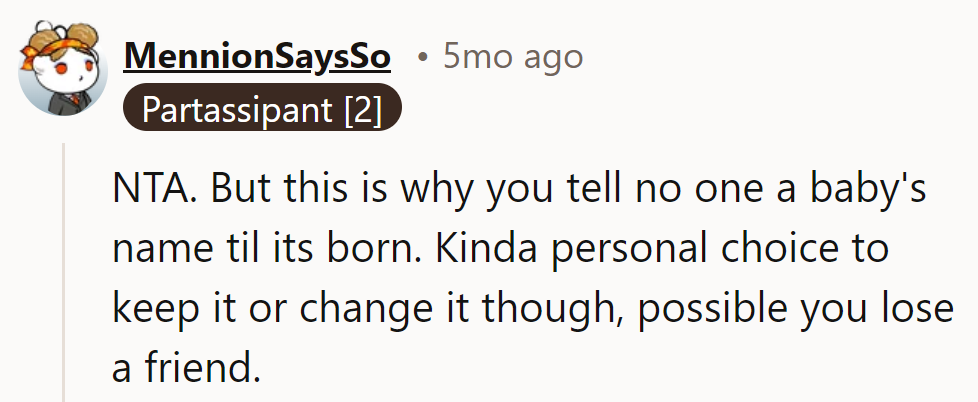This screenshot has width=978, height=402.
Task: Click the "[2]" number in the flair
Action: pos(363,109)
